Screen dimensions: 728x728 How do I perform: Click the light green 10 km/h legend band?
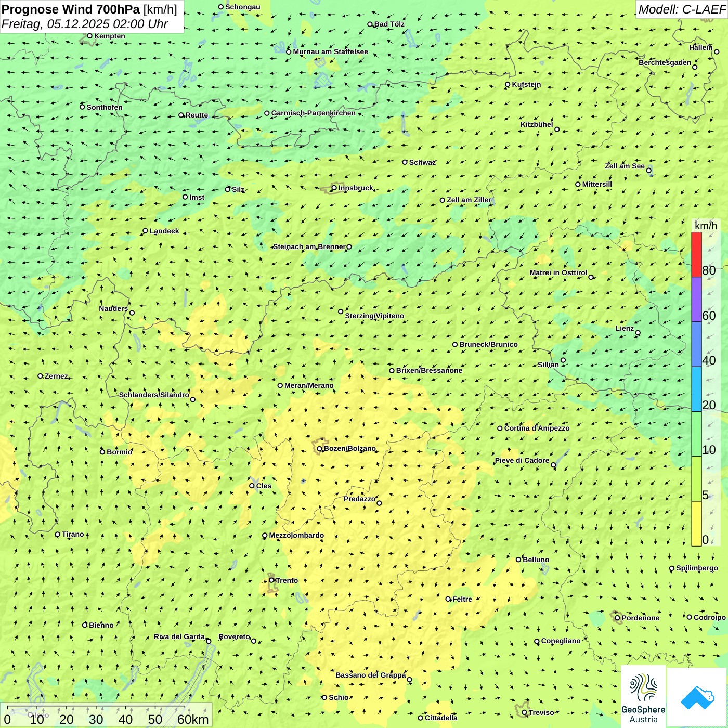click(696, 434)
